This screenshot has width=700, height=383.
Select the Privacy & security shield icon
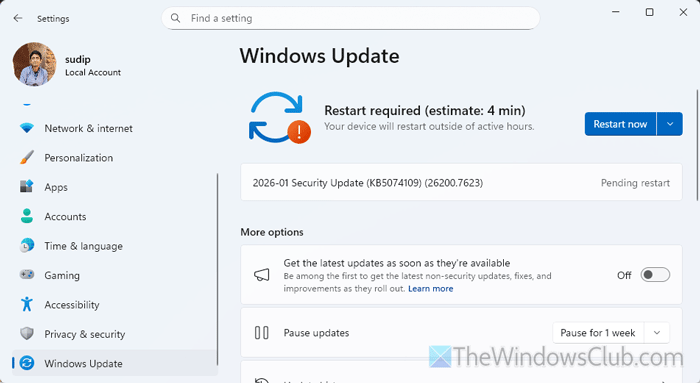27,333
